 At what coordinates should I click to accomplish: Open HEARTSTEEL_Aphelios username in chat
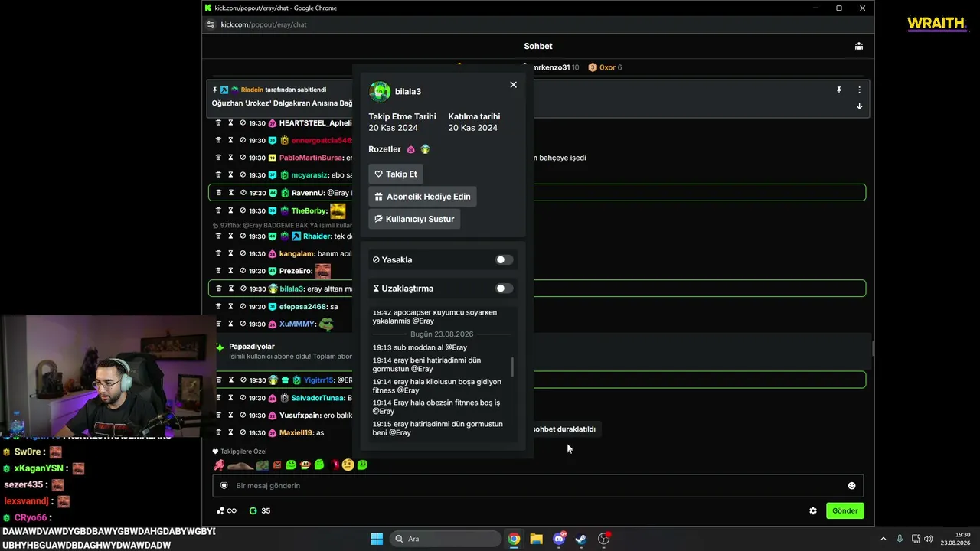pyautogui.click(x=315, y=122)
